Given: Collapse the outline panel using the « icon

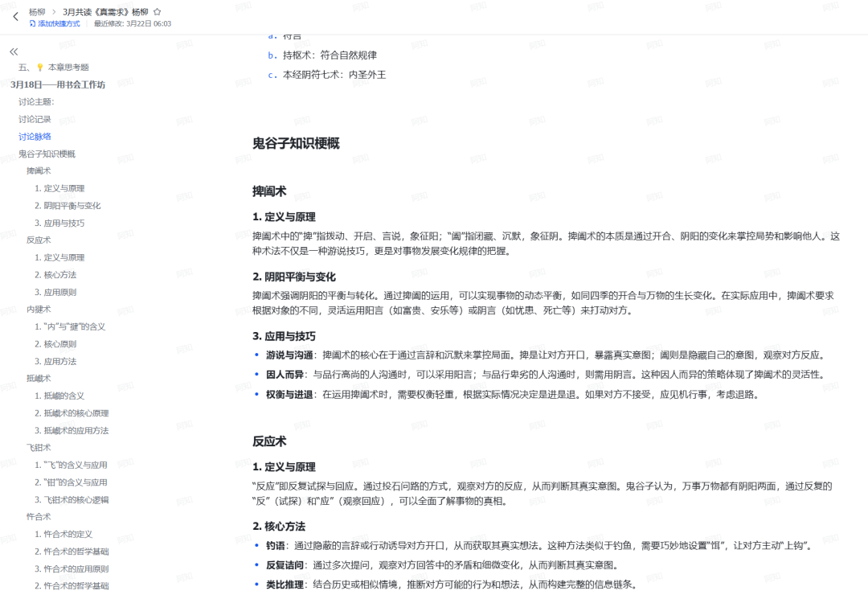Looking at the screenshot, I should click(13, 50).
